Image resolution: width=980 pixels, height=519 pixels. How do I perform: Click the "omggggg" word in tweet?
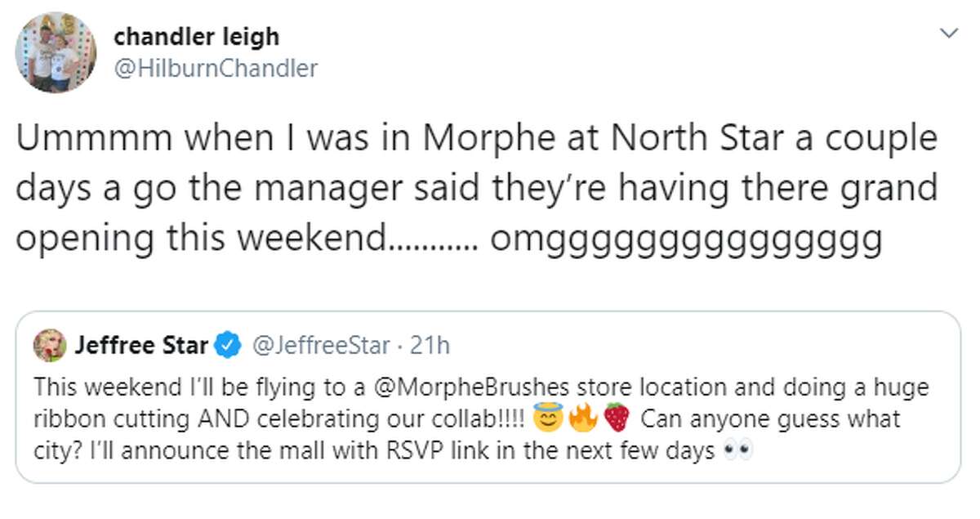click(686, 242)
